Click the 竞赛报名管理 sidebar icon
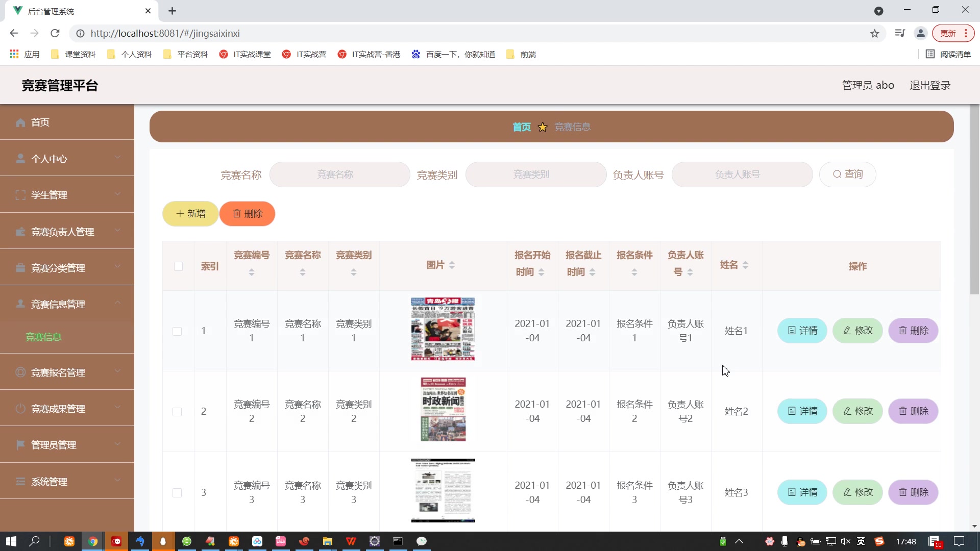The image size is (980, 551). [x=20, y=372]
